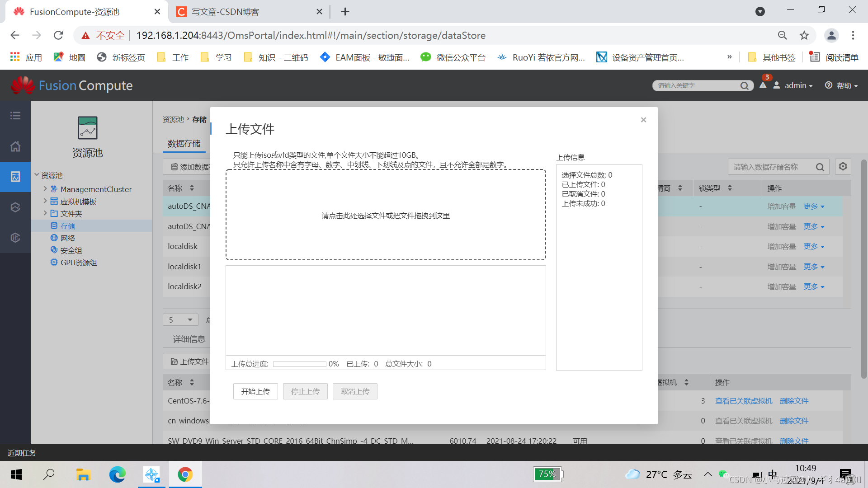Click the search magnifier in data store search box

pyautogui.click(x=820, y=167)
